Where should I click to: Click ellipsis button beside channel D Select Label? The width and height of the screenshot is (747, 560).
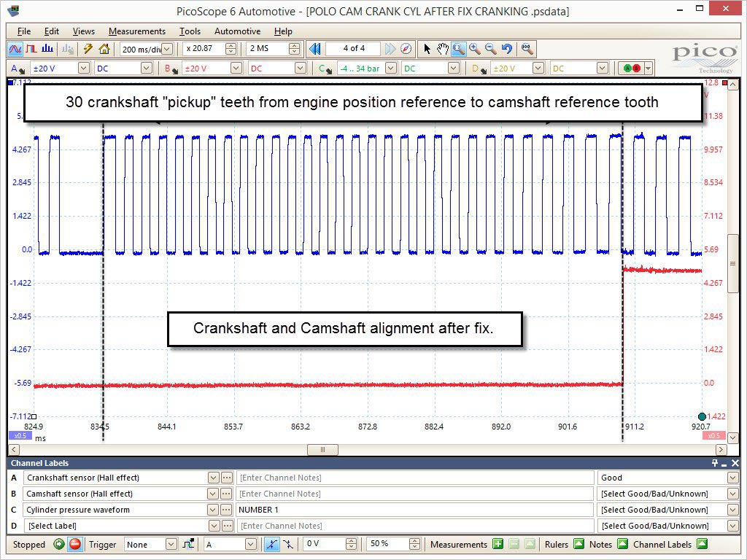[x=228, y=526]
